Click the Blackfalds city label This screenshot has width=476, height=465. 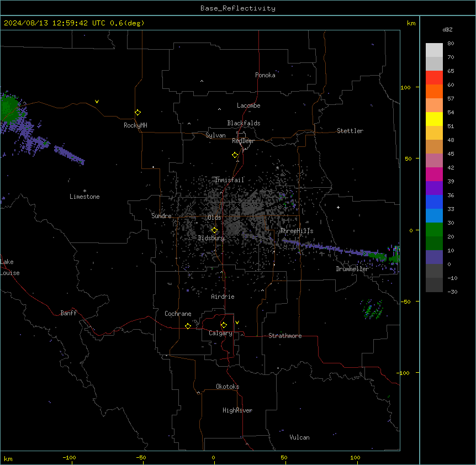pyautogui.click(x=244, y=123)
